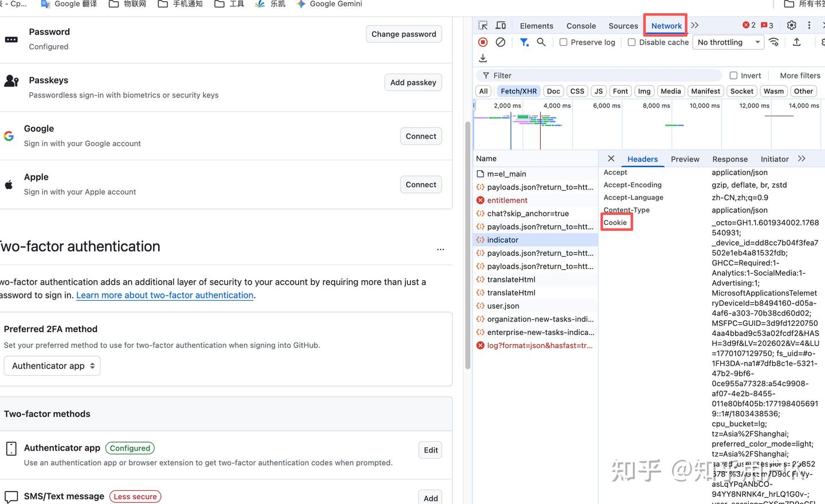Open DevTools three-dot customize menu

[809, 25]
